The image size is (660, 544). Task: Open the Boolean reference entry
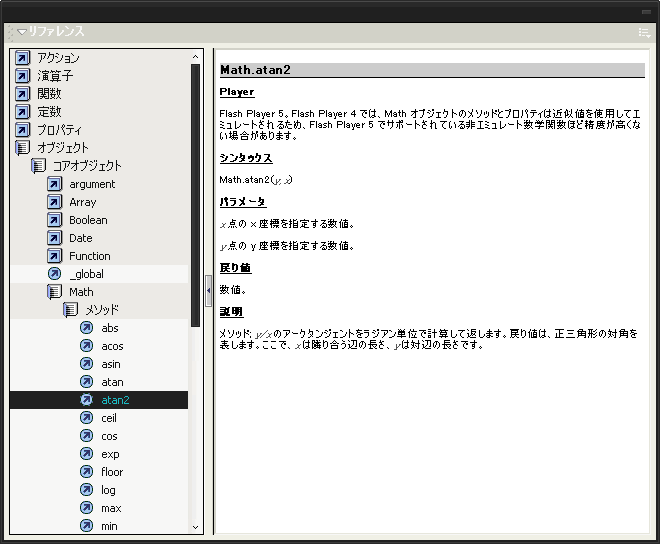(x=88, y=220)
